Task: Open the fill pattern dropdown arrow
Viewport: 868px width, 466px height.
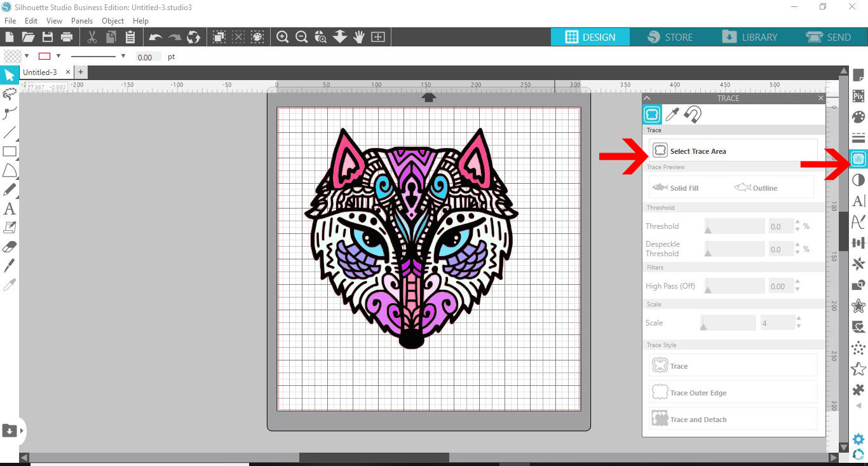Action: pyautogui.click(x=27, y=56)
